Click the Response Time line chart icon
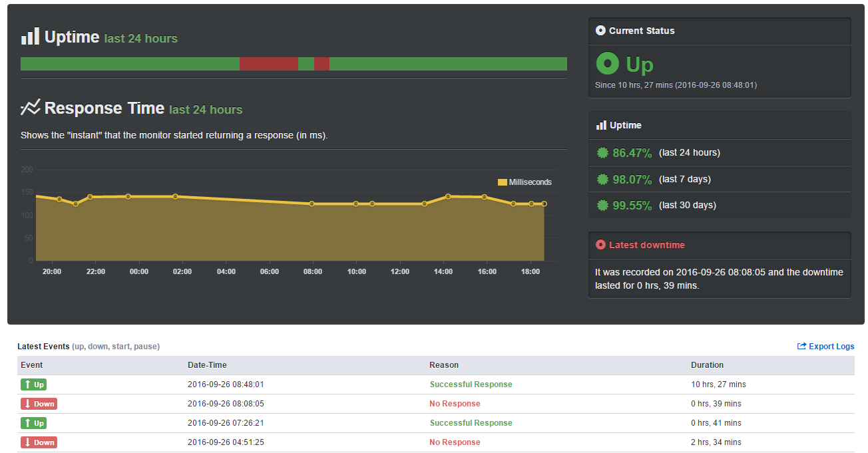 [30, 108]
